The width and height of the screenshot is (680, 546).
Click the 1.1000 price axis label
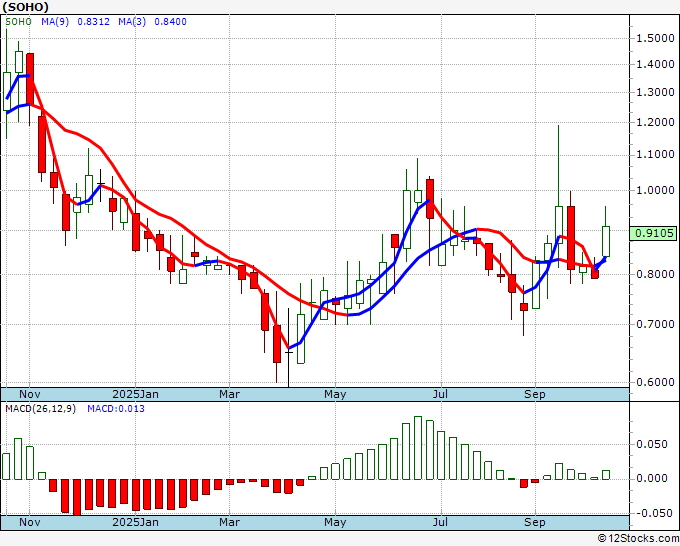[654, 154]
